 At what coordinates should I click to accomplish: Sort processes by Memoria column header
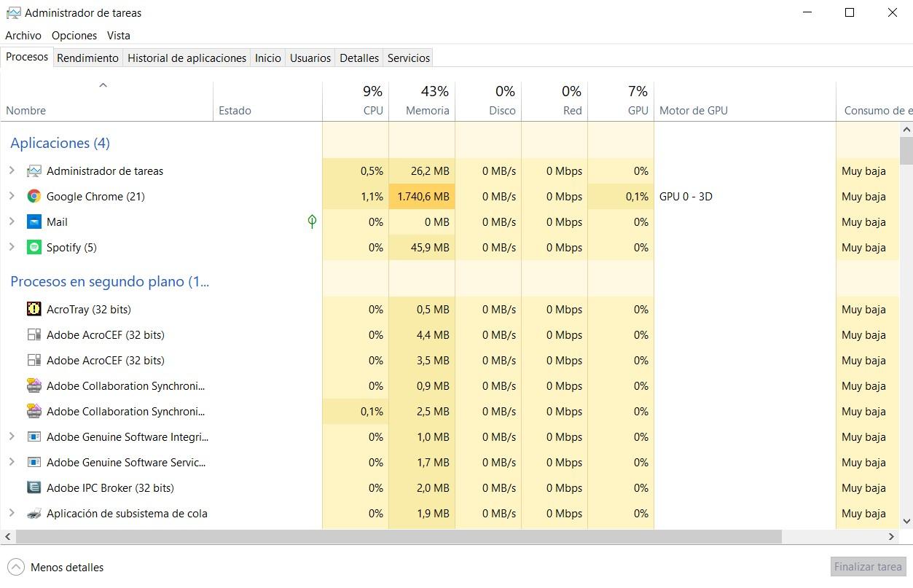click(427, 111)
